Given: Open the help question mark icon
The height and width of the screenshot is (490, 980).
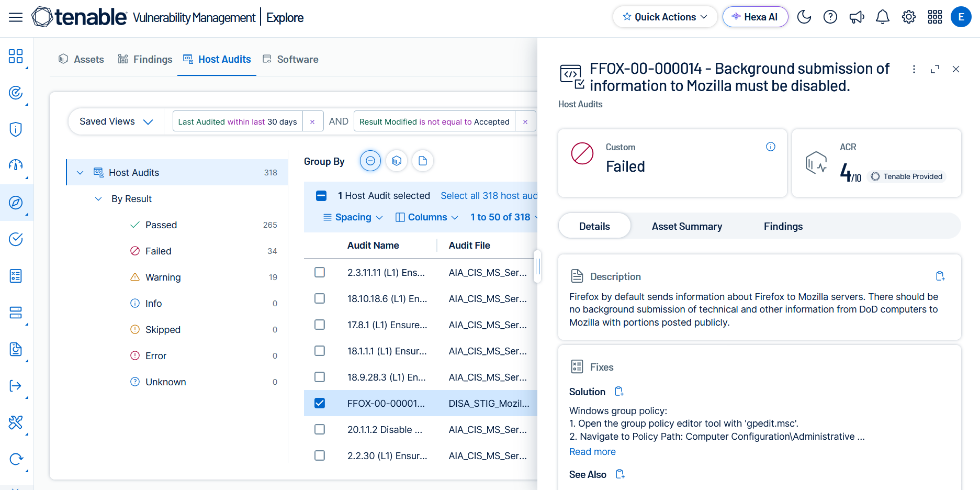Looking at the screenshot, I should 830,17.
